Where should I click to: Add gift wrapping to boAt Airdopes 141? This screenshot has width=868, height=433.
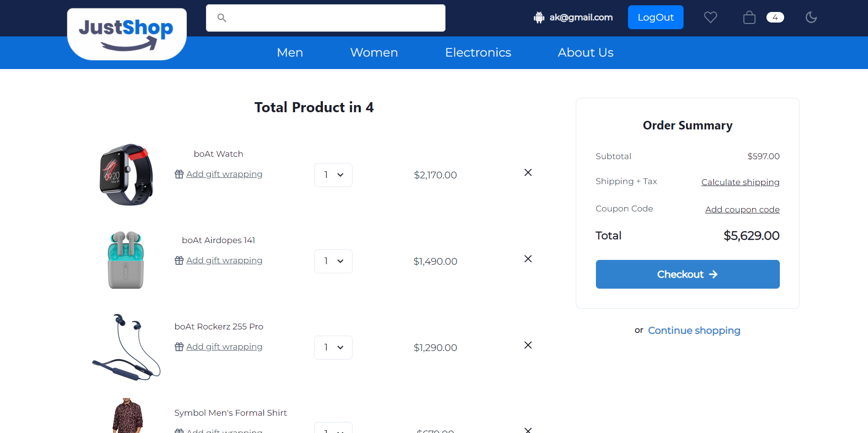click(224, 260)
